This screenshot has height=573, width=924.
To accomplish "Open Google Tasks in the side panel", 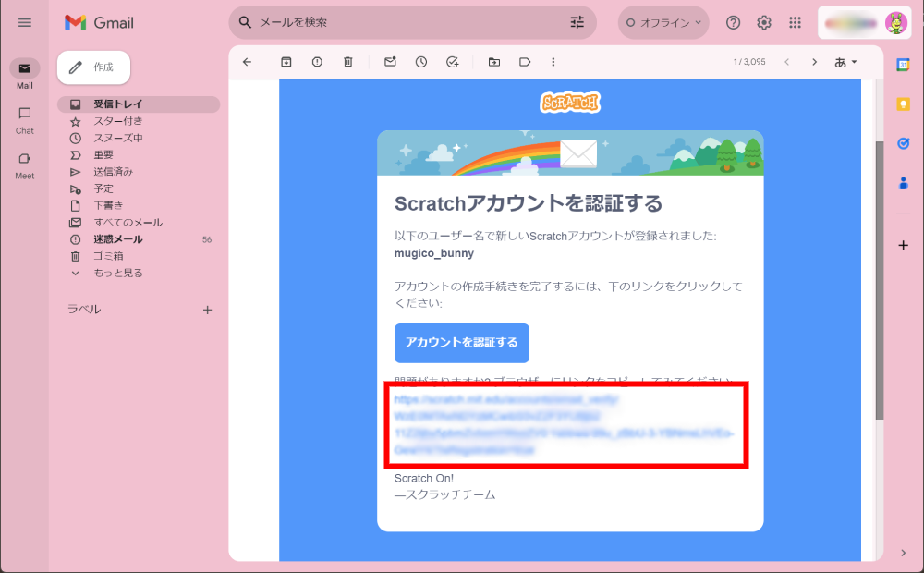I will [903, 143].
